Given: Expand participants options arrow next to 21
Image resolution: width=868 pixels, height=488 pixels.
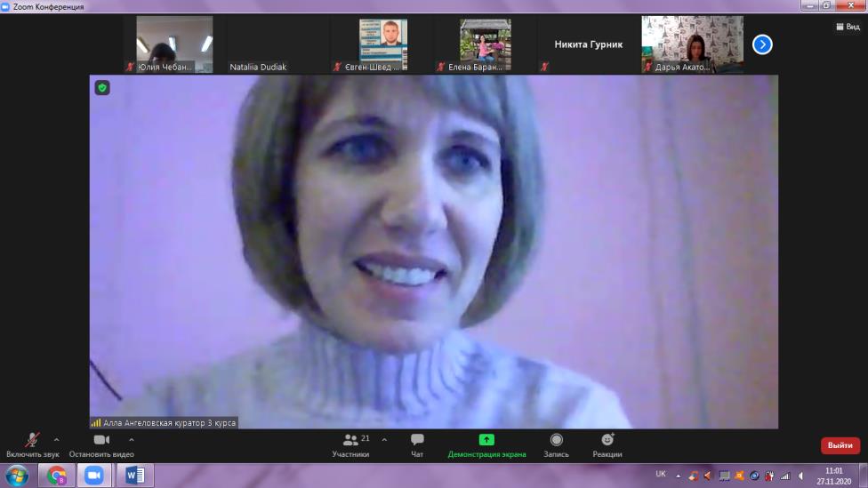Looking at the screenshot, I should (x=384, y=440).
